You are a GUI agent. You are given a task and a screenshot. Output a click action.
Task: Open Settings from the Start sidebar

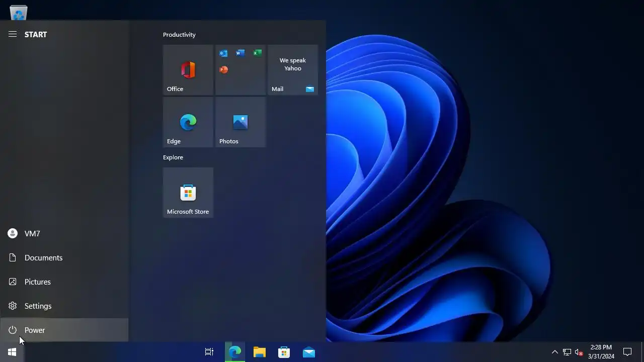click(x=64, y=306)
